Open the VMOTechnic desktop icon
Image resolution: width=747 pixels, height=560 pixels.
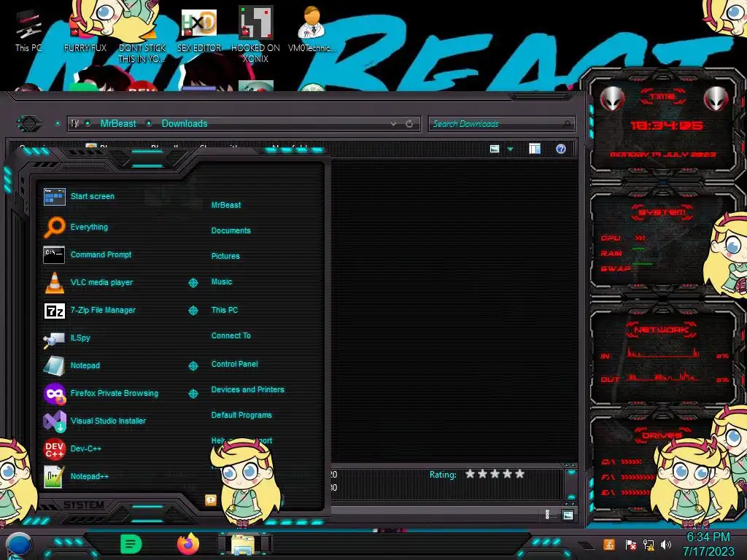[311, 23]
